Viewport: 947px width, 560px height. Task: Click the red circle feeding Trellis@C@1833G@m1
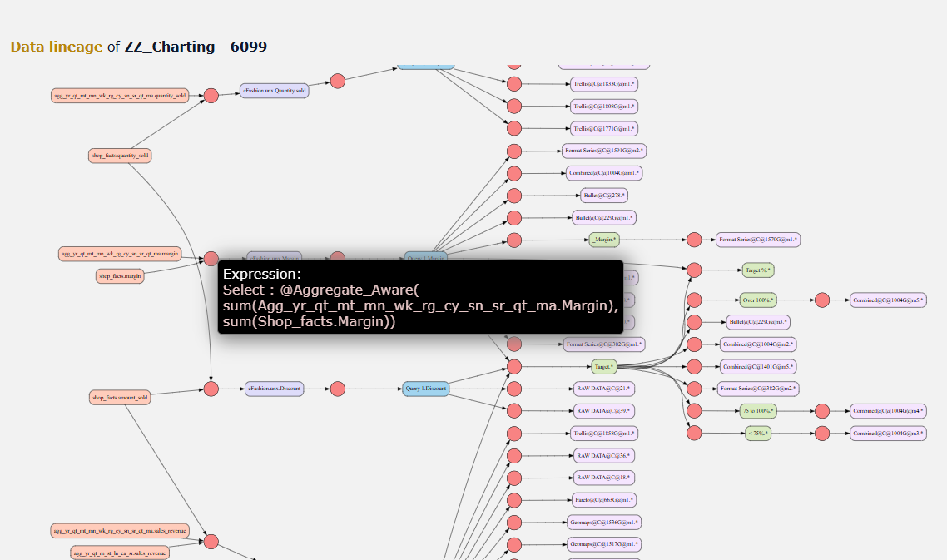click(x=514, y=84)
